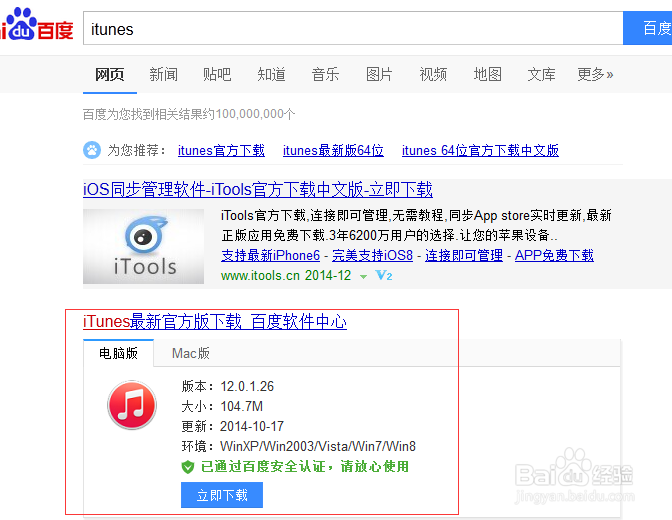Click the APP免费下载 link
The width and height of the screenshot is (672, 520).
click(x=554, y=255)
